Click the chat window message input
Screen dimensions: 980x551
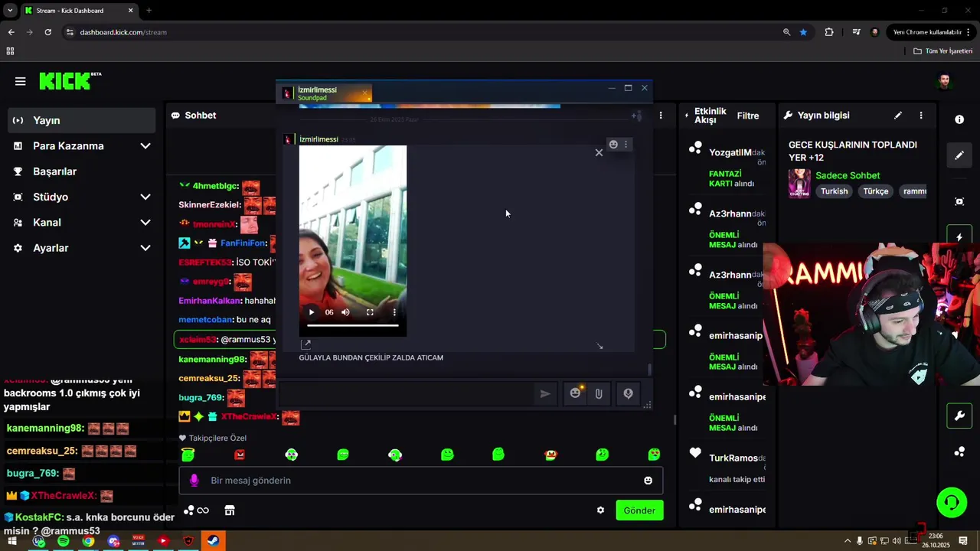pos(407,393)
